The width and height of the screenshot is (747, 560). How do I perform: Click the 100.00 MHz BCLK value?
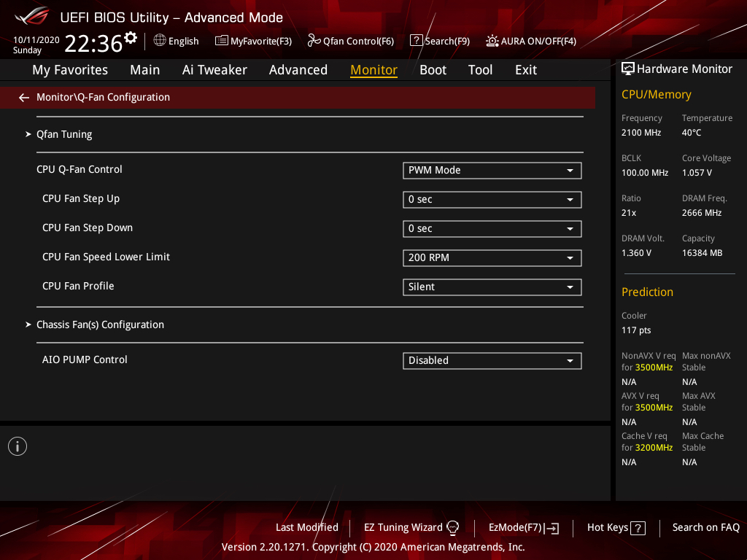645,173
